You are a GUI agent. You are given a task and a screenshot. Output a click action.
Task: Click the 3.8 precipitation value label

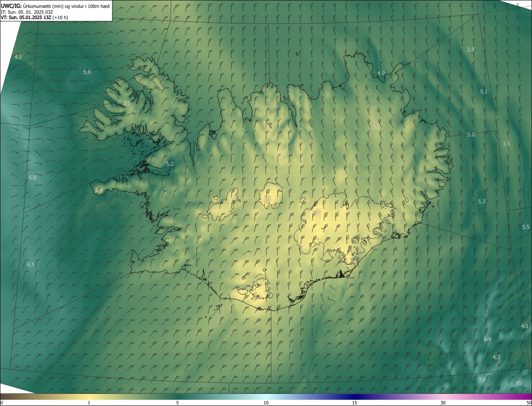506,144
